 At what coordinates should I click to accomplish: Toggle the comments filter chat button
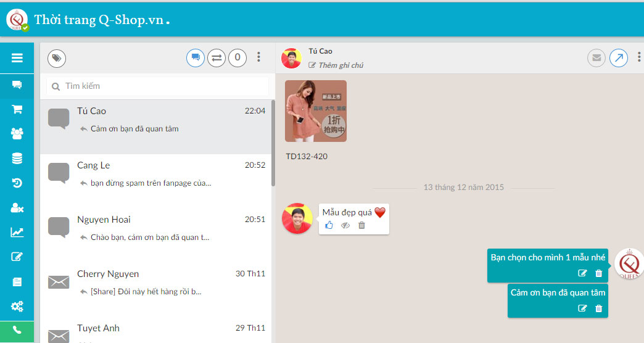pos(196,57)
